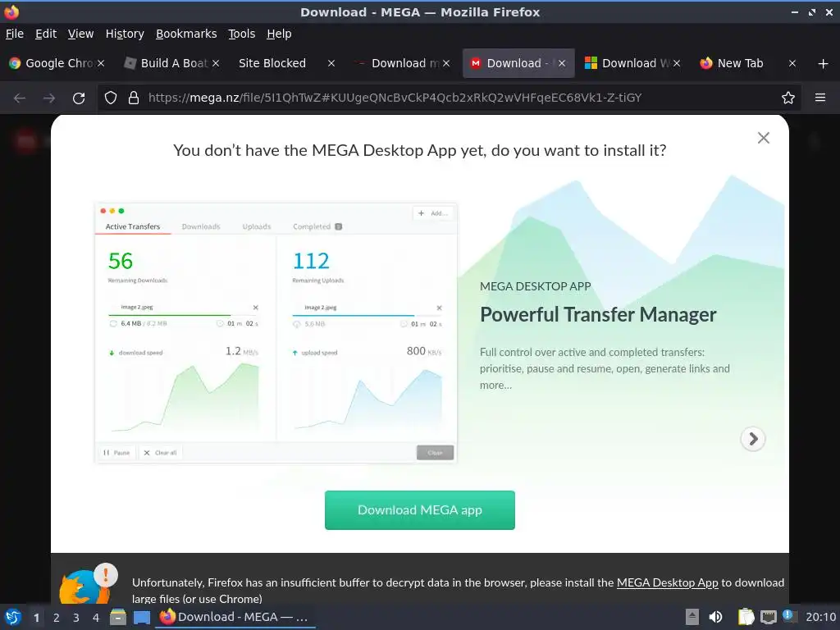The height and width of the screenshot is (630, 840).
Task: Open the Firefox hamburger menu
Action: tap(820, 98)
